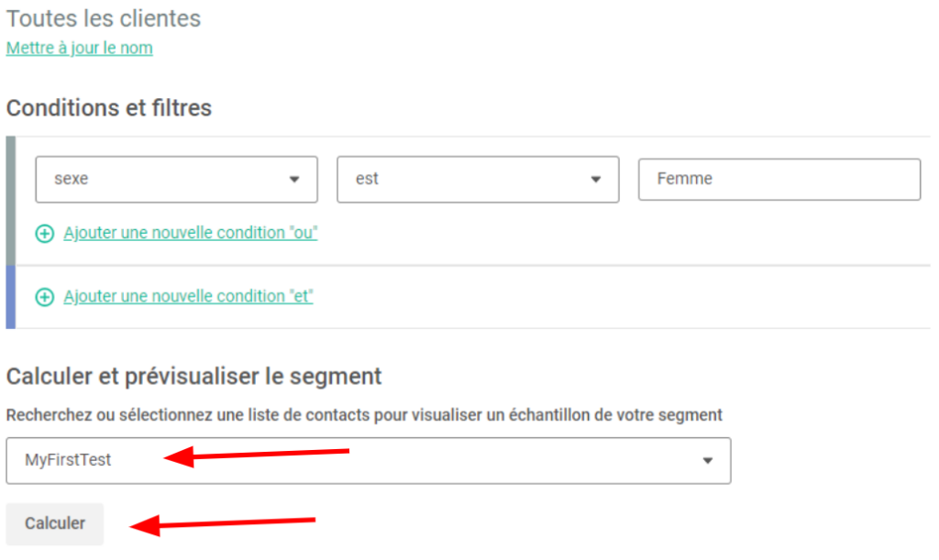Click the caret arrow in the MyFirstTest selector

[x=708, y=461]
